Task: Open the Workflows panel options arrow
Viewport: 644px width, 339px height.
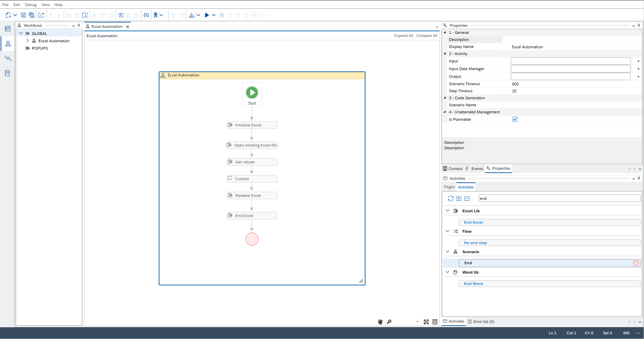Action: [x=73, y=26]
